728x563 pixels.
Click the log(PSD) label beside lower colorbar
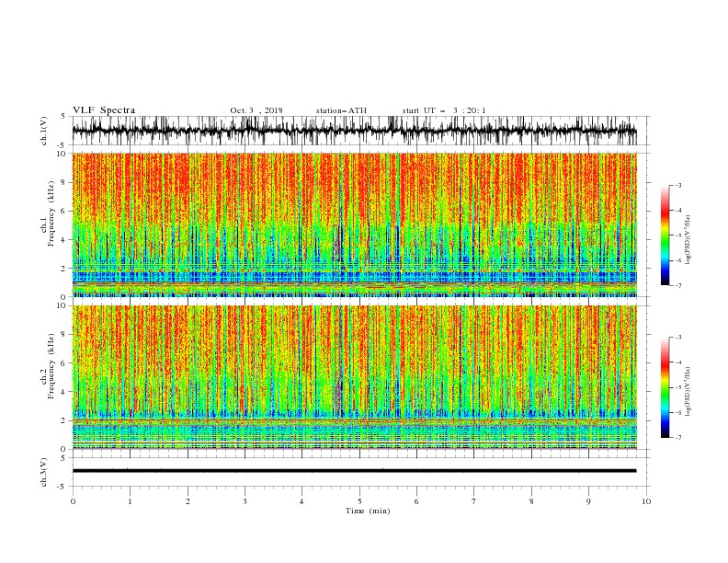click(x=688, y=391)
